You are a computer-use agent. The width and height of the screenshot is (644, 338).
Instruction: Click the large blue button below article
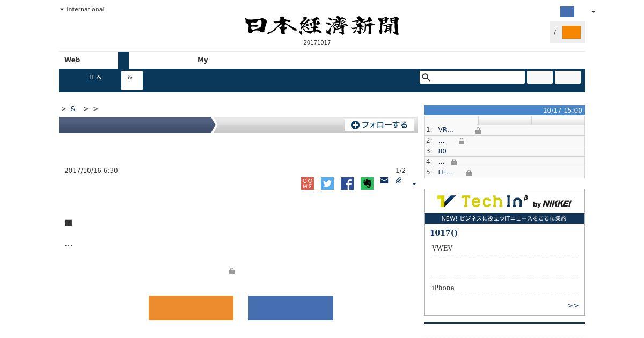[x=291, y=308]
